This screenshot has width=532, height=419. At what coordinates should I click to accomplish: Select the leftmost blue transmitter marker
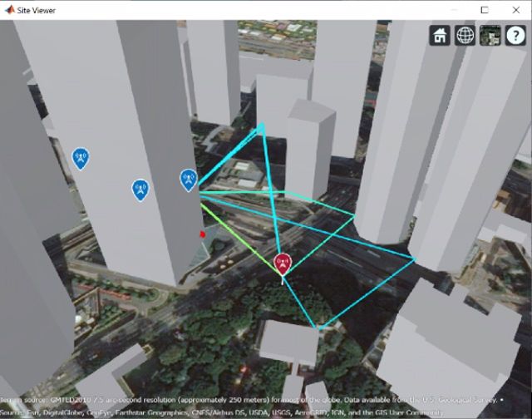[81, 157]
